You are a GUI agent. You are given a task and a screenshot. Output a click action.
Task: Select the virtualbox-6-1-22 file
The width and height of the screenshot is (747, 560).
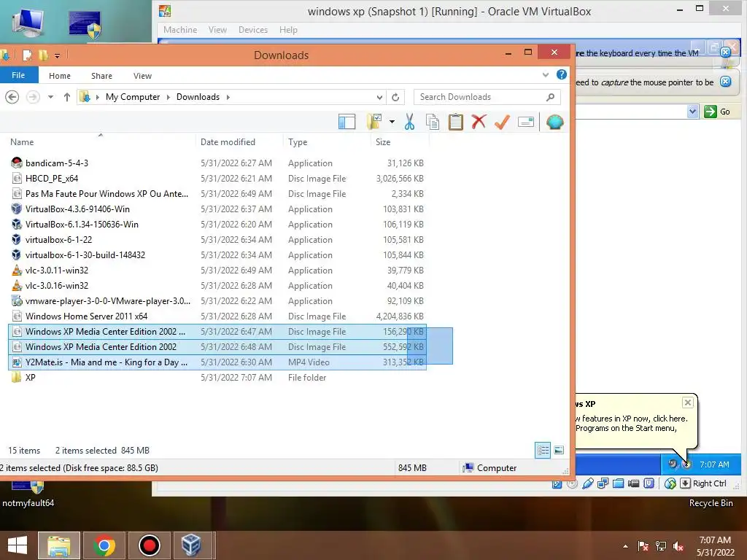point(58,239)
